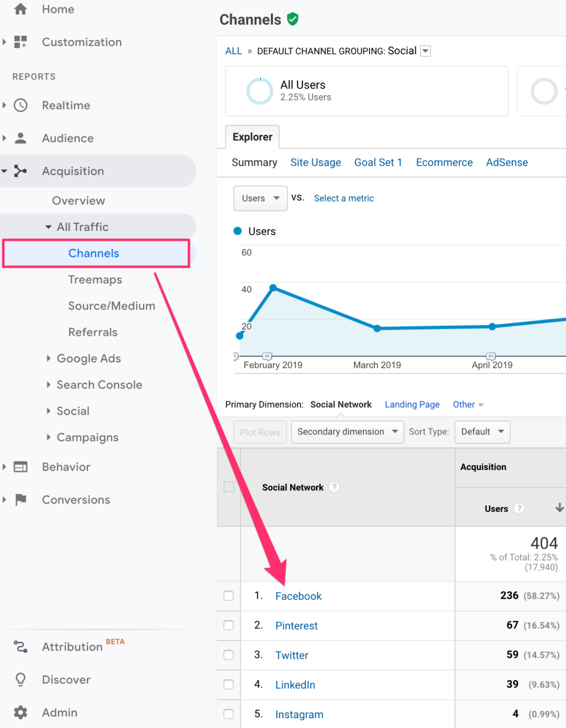Open the Sort Type Default dropdown
Viewport: 566px width, 728px height.
tap(482, 432)
